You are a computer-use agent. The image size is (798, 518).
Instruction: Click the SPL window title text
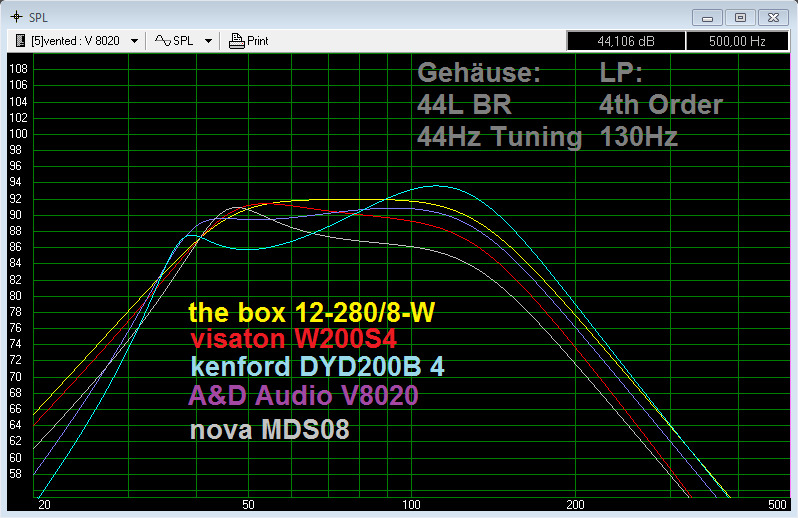click(x=38, y=17)
